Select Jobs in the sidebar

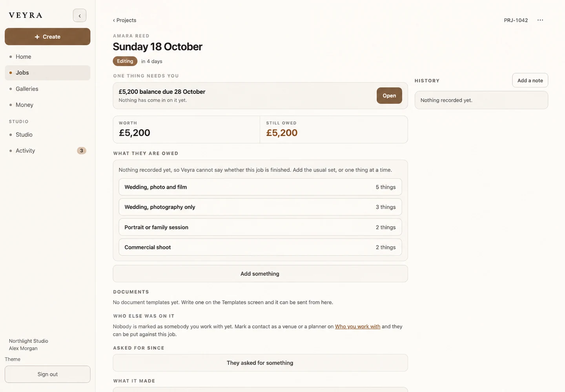pyautogui.click(x=47, y=73)
